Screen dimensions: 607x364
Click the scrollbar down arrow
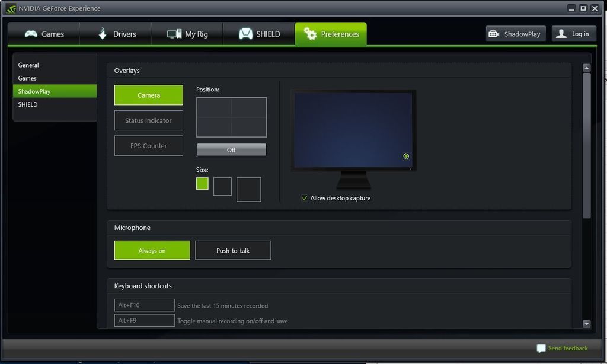coord(586,324)
